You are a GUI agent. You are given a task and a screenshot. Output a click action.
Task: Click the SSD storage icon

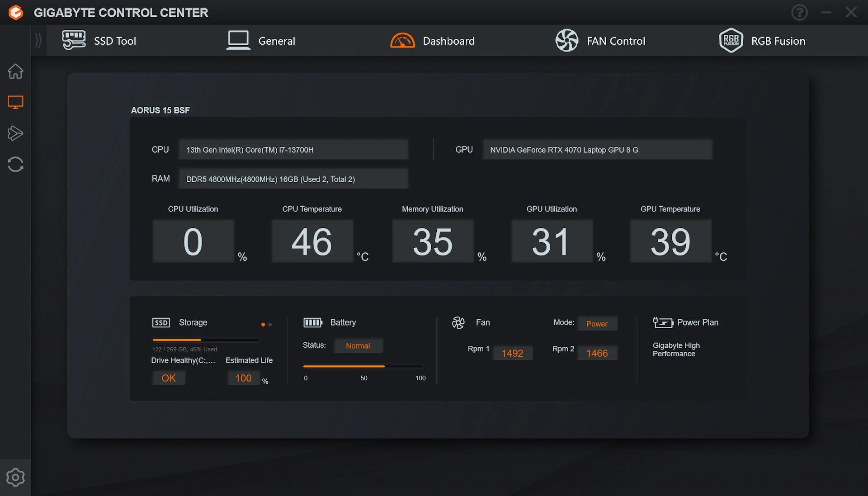click(161, 322)
